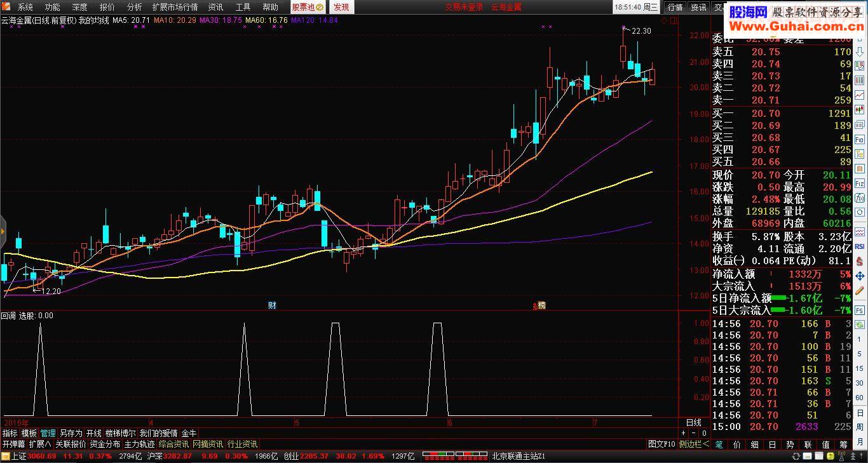
Task: Click 资讯 button in top-right bar
Action: (698, 7)
